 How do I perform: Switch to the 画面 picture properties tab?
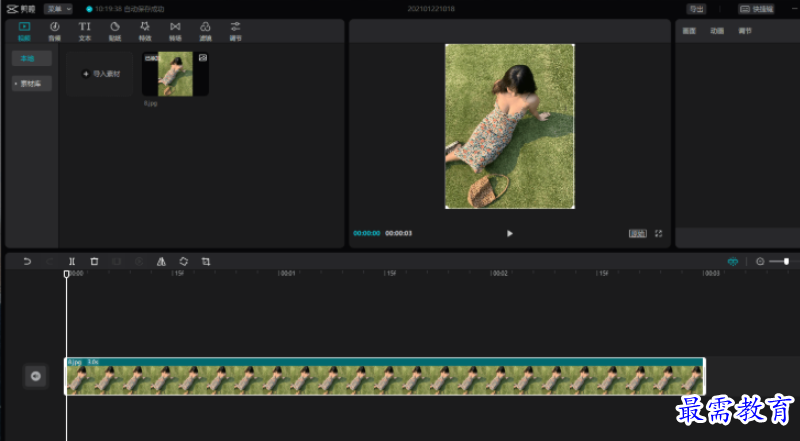[689, 31]
